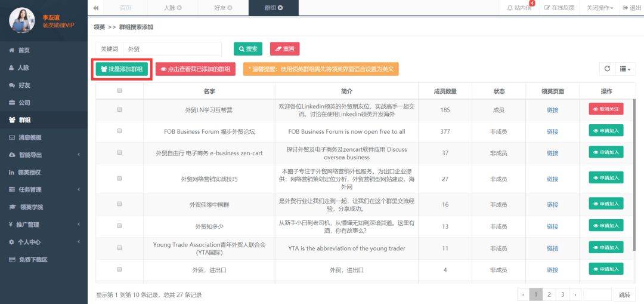Expand 任务管理 sidebar menu
Screen dimensions: 644x304
tap(44, 190)
